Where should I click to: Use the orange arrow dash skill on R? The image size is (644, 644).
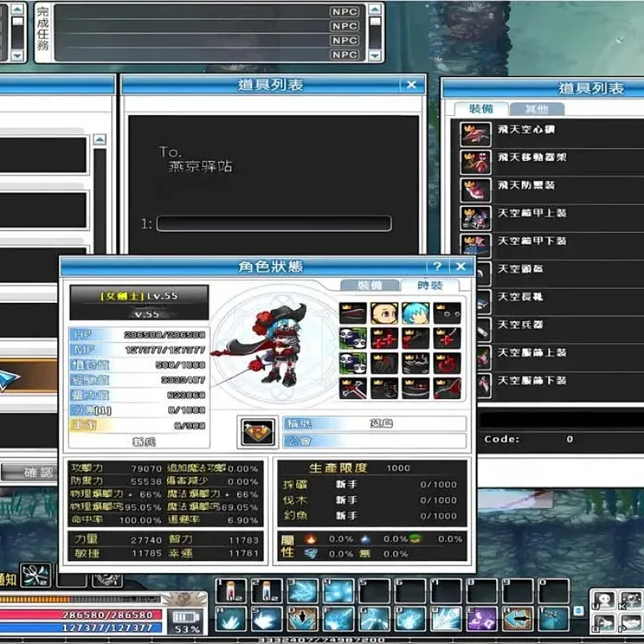pyautogui.click(x=517, y=618)
